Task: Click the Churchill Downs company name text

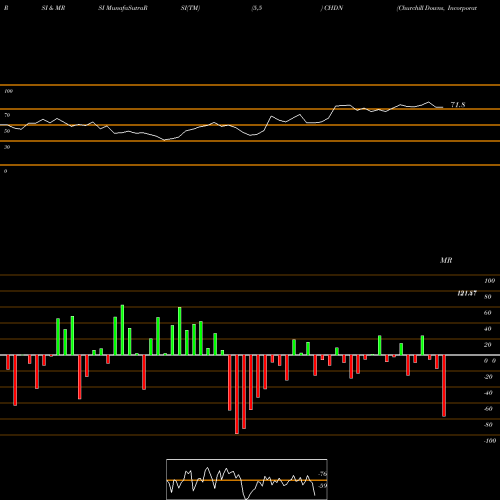Action: (437, 8)
